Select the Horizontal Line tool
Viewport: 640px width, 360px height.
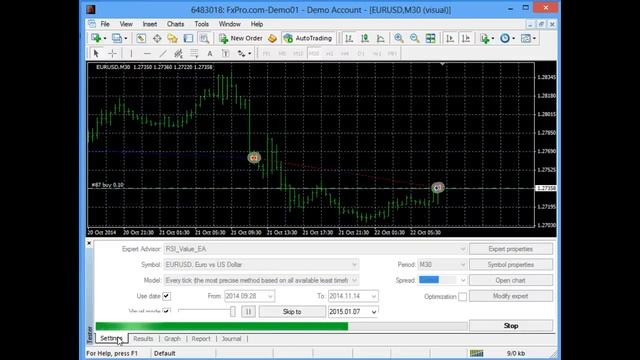[147, 53]
